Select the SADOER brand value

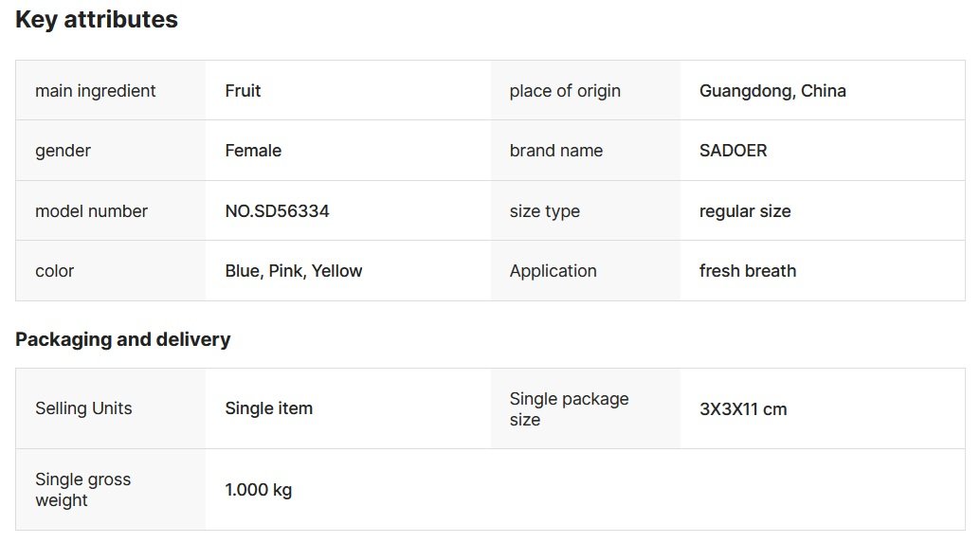[x=733, y=151]
